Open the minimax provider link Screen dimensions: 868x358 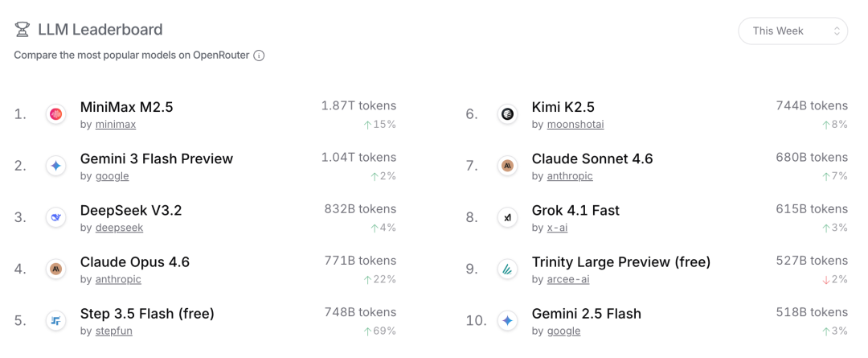click(x=116, y=125)
